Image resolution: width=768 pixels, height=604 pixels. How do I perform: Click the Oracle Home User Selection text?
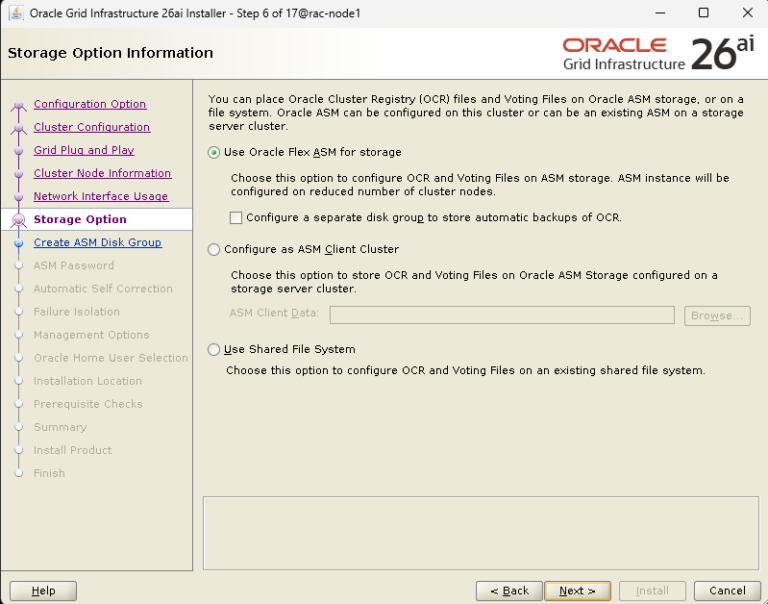pos(111,358)
